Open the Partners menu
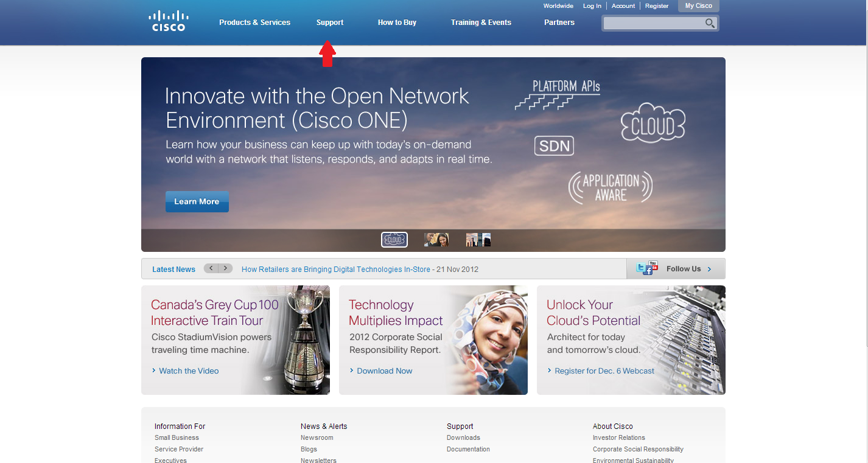 pyautogui.click(x=559, y=23)
